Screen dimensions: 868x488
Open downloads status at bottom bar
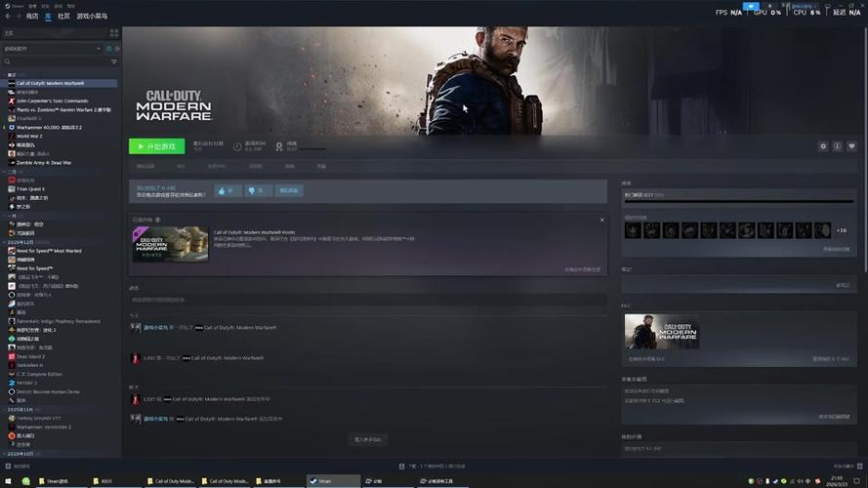pyautogui.click(x=432, y=467)
